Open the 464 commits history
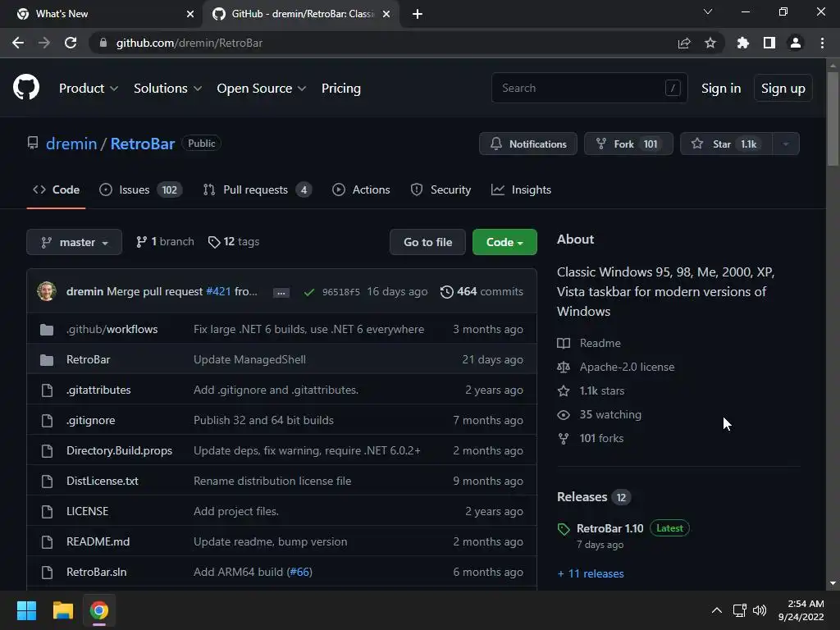 pyautogui.click(x=482, y=291)
